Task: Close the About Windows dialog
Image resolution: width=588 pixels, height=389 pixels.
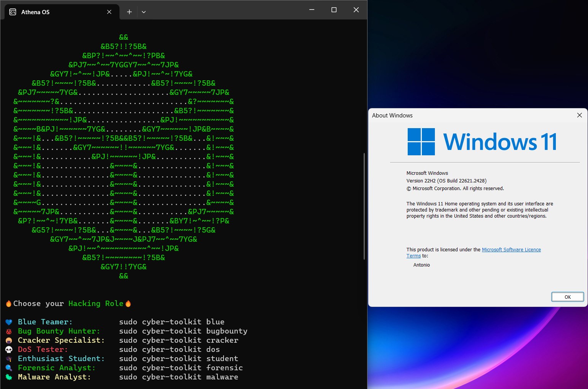Action: [x=579, y=115]
